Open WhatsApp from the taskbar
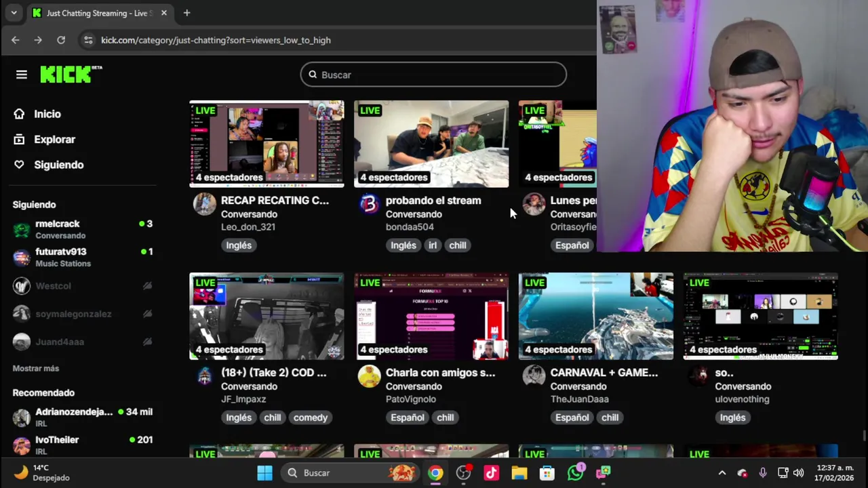The image size is (868, 488). point(575,472)
